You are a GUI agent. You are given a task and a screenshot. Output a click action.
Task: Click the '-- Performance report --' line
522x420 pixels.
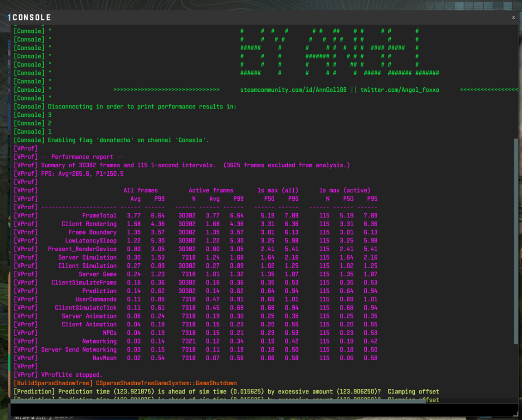coord(69,157)
